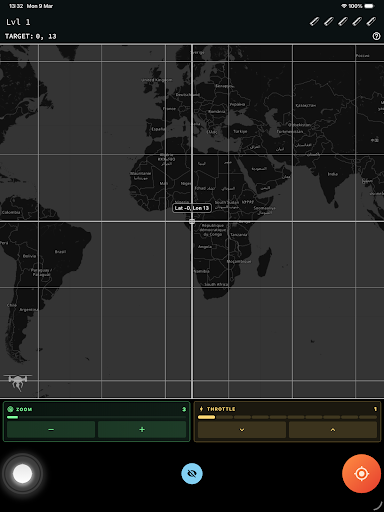Raise throttle with the up chevron

[x=333, y=430]
